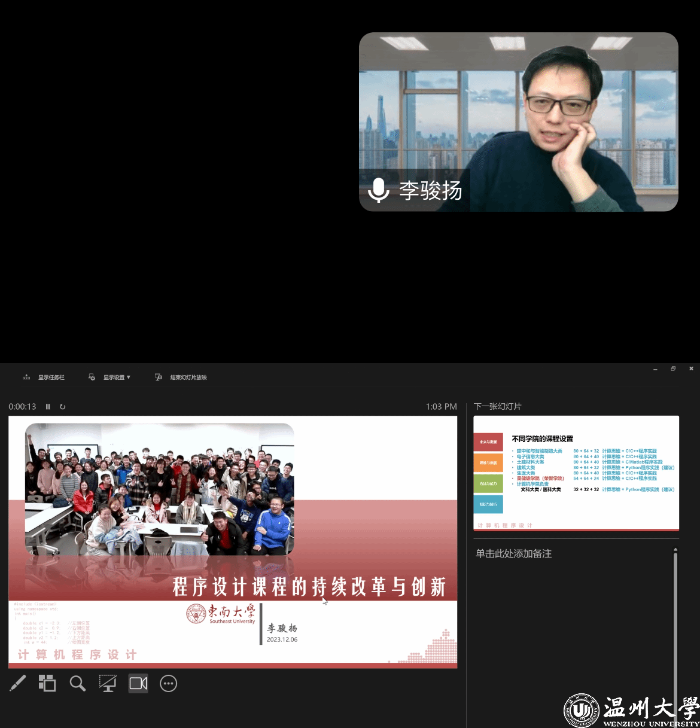Restore down the presenter view window
700x728 pixels.
(x=673, y=369)
